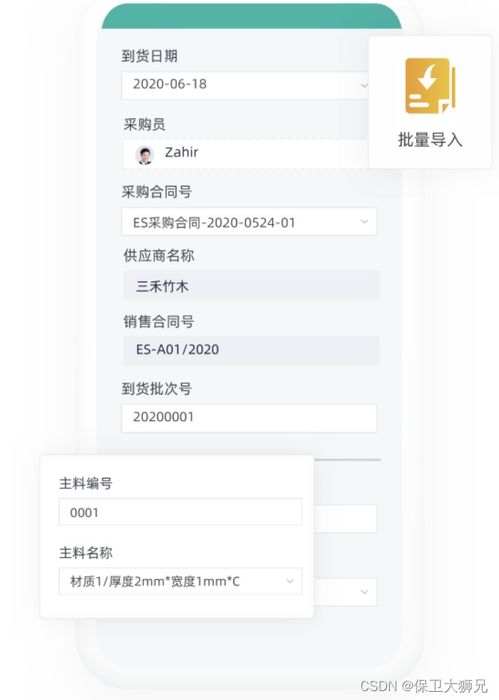Expand the 采购合同号 dropdown chevron
This screenshot has height=700, width=499.
click(x=364, y=221)
